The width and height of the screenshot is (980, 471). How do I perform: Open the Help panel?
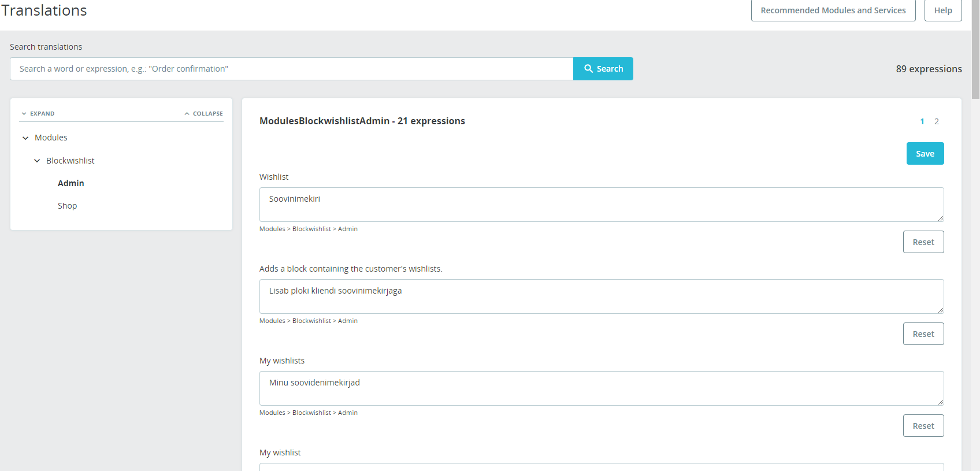tap(943, 10)
